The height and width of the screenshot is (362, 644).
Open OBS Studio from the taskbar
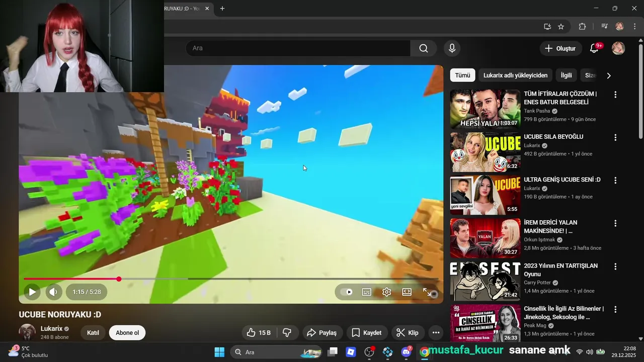coord(369,352)
